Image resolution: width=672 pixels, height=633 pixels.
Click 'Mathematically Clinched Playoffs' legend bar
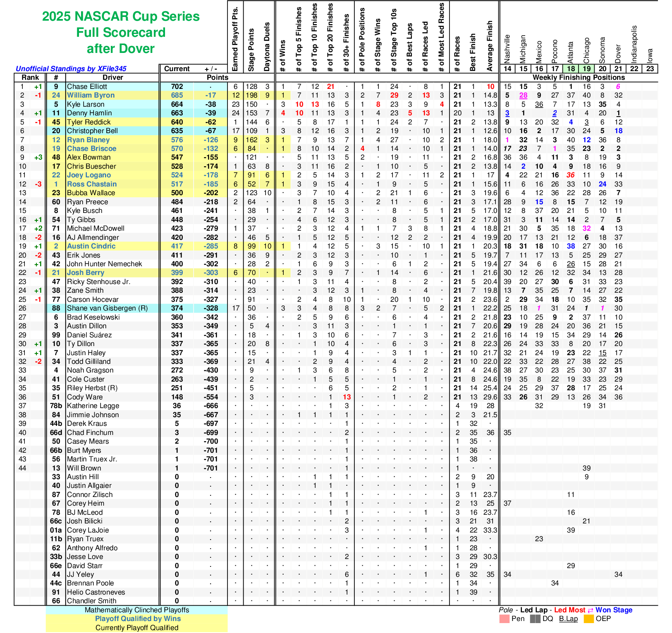pos(136,610)
